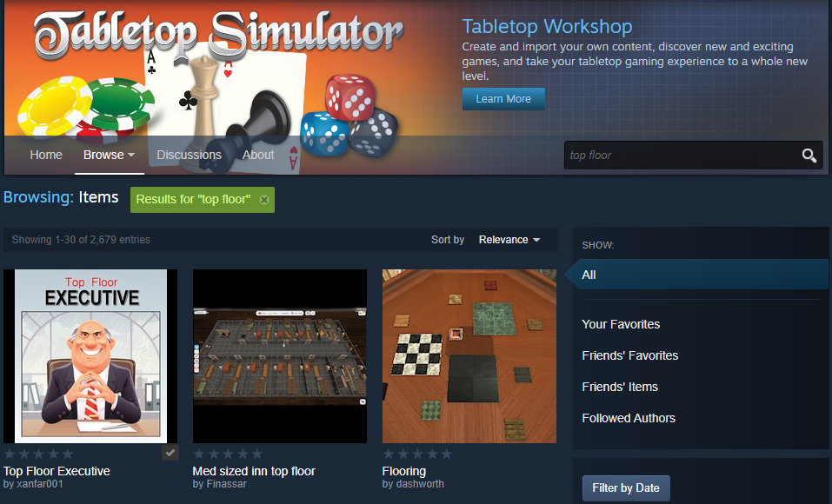This screenshot has width=832, height=504.
Task: Show Your Favorites items
Action: pos(621,324)
